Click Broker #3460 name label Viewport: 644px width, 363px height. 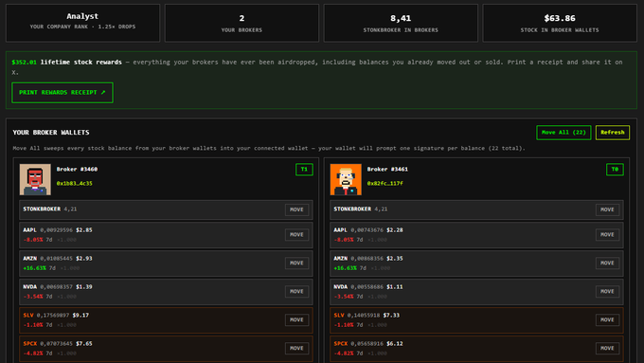[77, 169]
